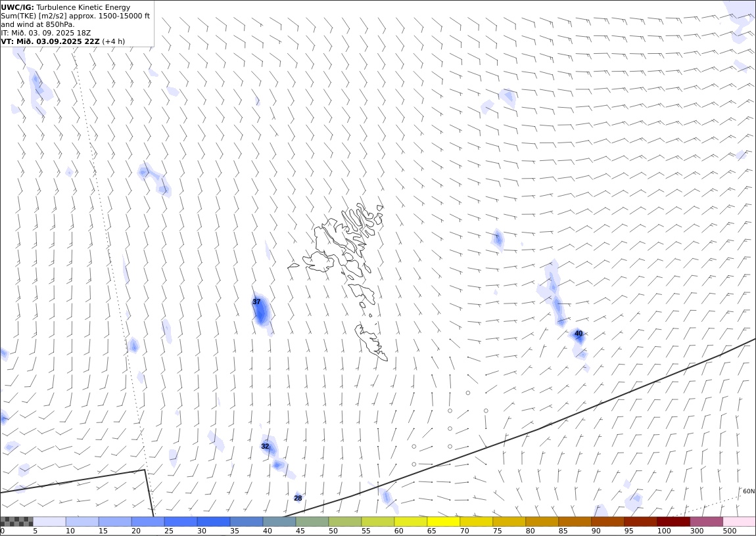Click the TKE maximum value '40'

pos(579,333)
